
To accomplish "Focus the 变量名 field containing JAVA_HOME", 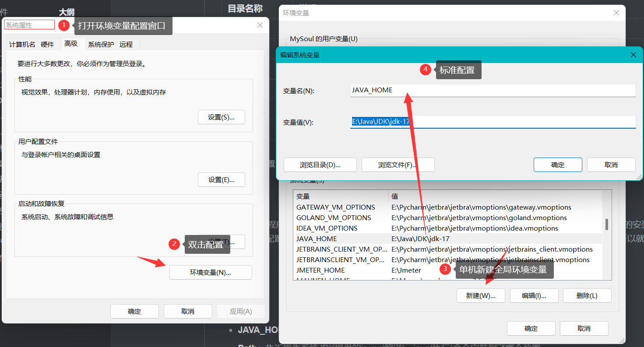I will click(493, 91).
